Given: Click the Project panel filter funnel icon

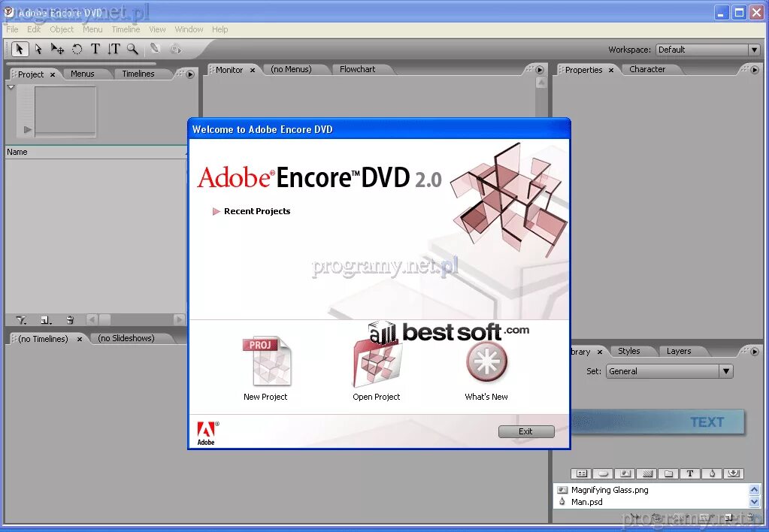Looking at the screenshot, I should 21,320.
